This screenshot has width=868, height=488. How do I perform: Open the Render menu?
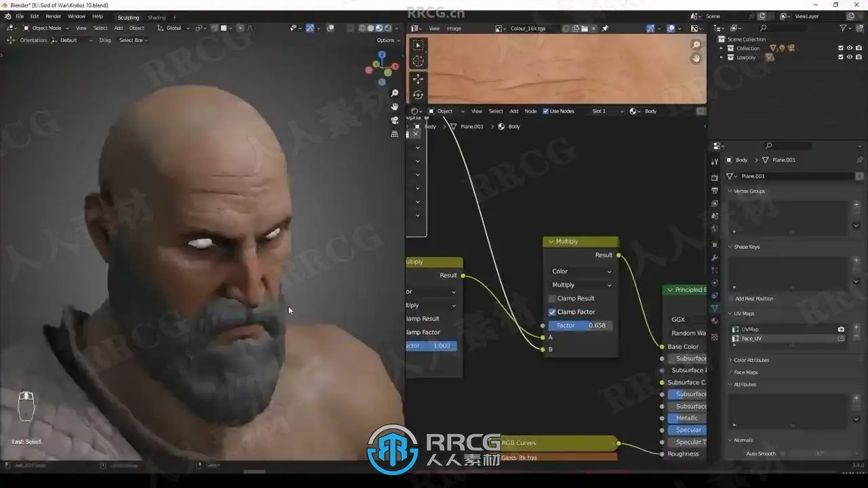pos(53,16)
